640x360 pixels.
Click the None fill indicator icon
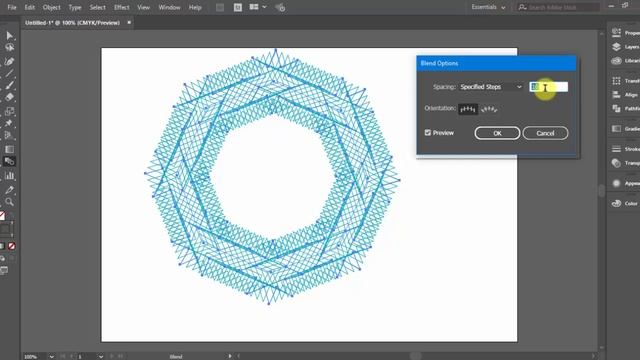pos(2,216)
